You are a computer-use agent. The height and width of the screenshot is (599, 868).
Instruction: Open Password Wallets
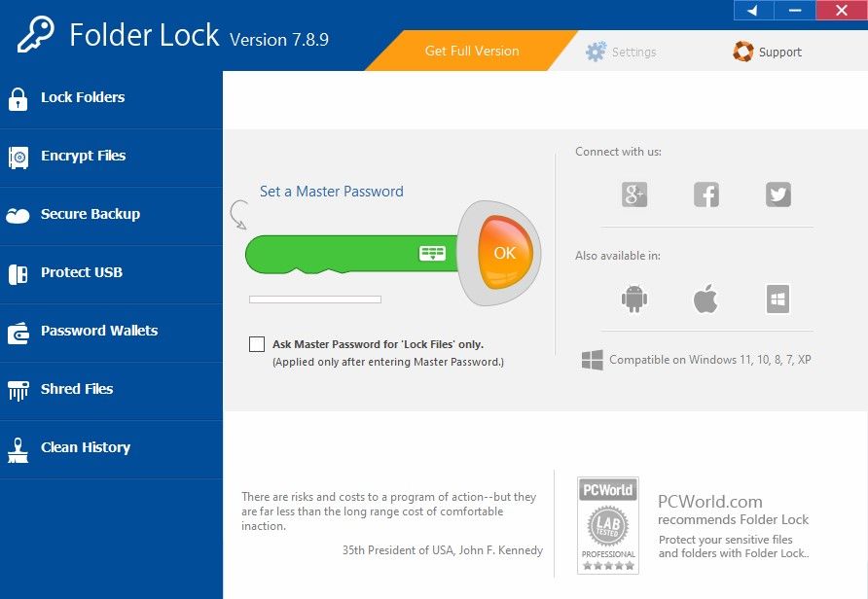[x=99, y=331]
